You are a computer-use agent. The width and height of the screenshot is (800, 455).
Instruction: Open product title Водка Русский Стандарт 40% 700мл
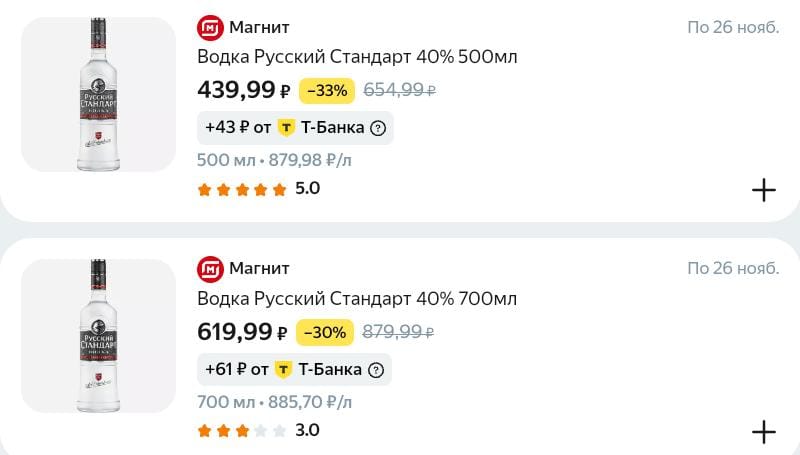click(x=357, y=299)
